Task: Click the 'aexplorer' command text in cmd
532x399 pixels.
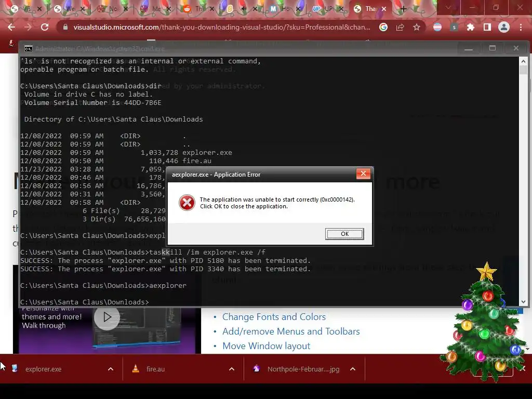Action: coord(168,286)
